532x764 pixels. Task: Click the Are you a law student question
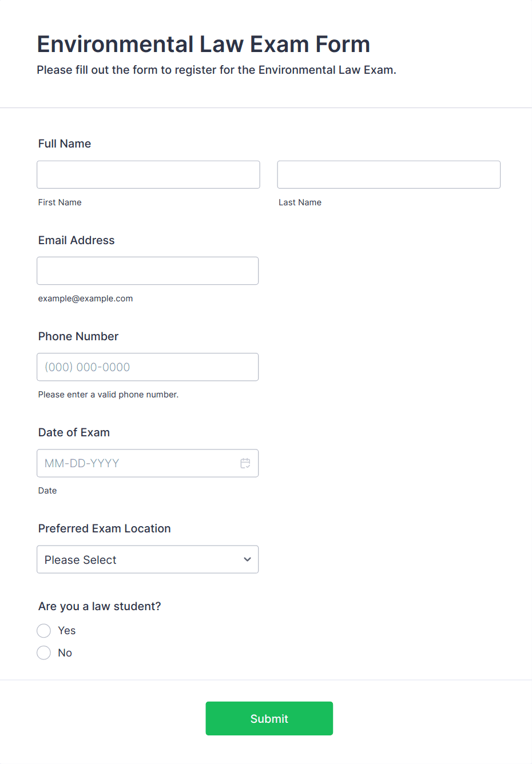100,606
